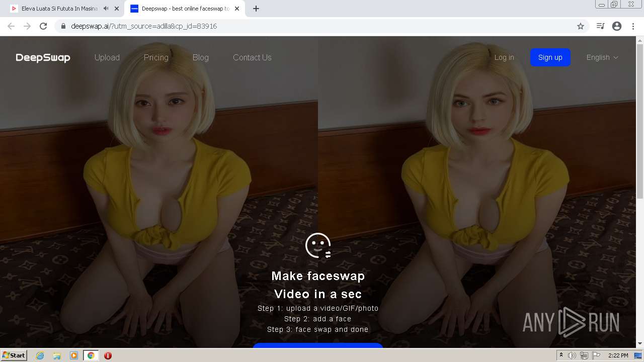
Task: Open the taskbar media player icon
Action: click(x=74, y=355)
